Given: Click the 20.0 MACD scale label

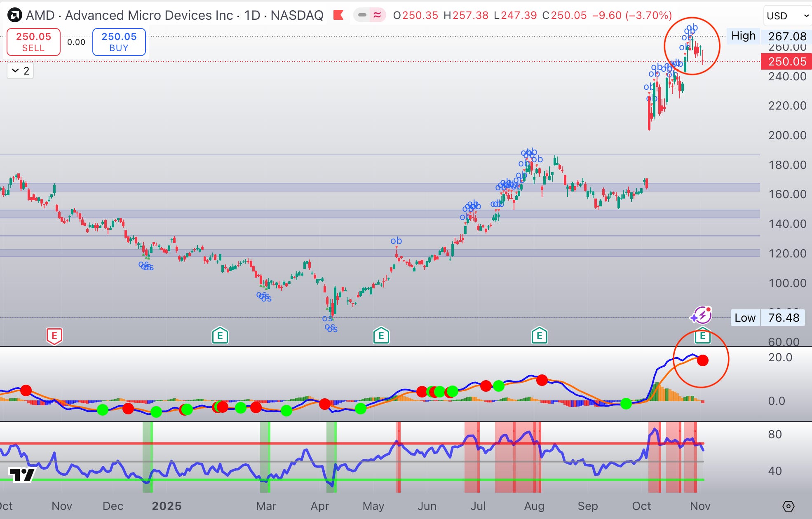Looking at the screenshot, I should click(x=780, y=357).
